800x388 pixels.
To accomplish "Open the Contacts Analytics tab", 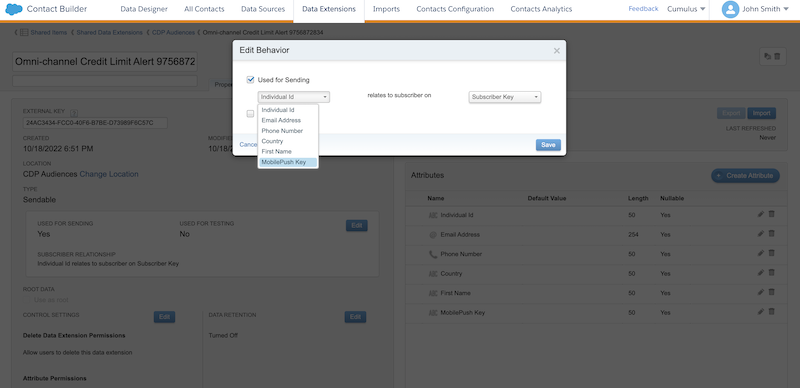I will pyautogui.click(x=541, y=9).
